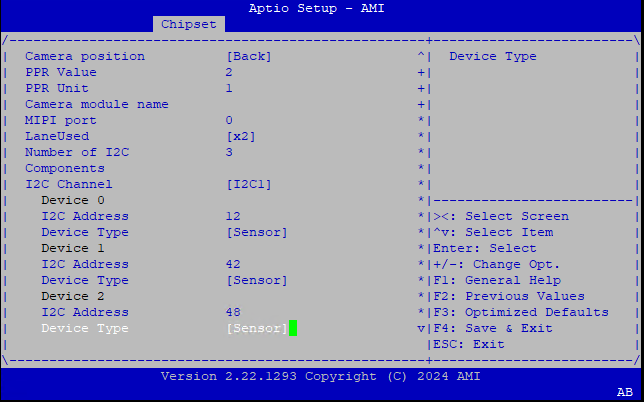Click the scroll-down v on the scrollbar
This screenshot has height=402, width=644.
[x=421, y=328]
